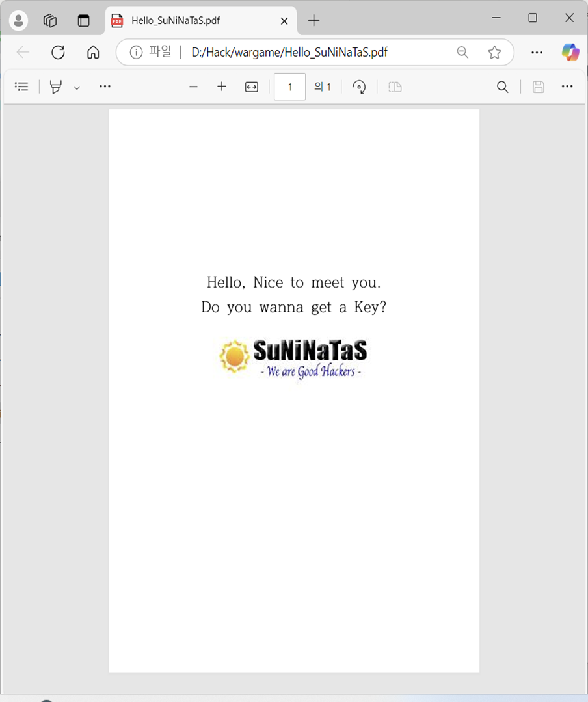588x702 pixels.
Task: Zoom out the PDF
Action: 193,87
